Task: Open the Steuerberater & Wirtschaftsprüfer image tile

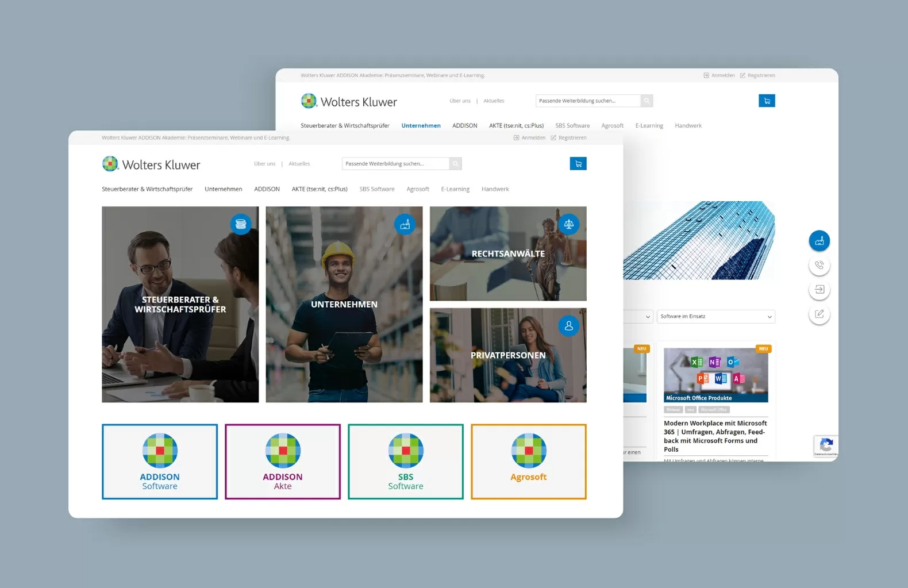Action: pos(180,305)
